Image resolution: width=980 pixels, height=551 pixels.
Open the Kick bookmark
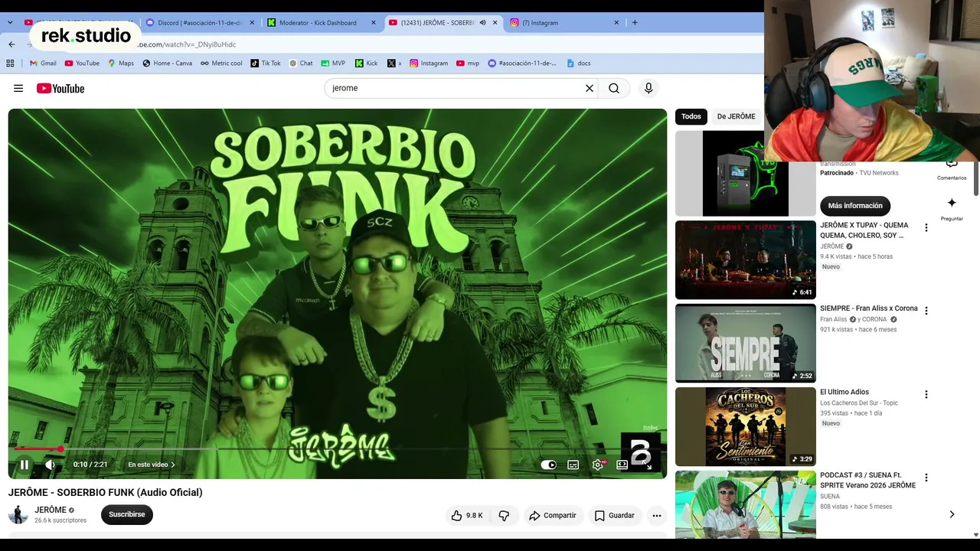tap(367, 64)
